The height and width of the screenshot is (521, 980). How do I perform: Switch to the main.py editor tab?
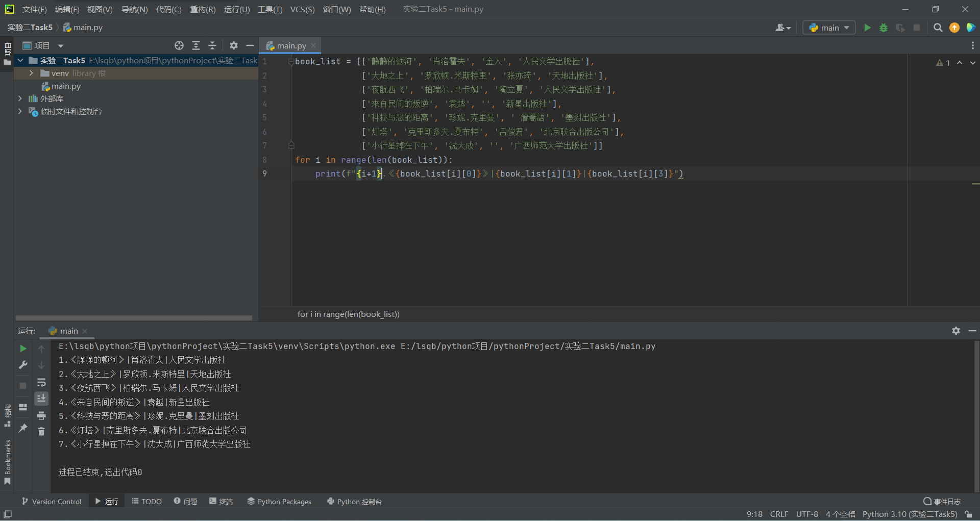291,45
